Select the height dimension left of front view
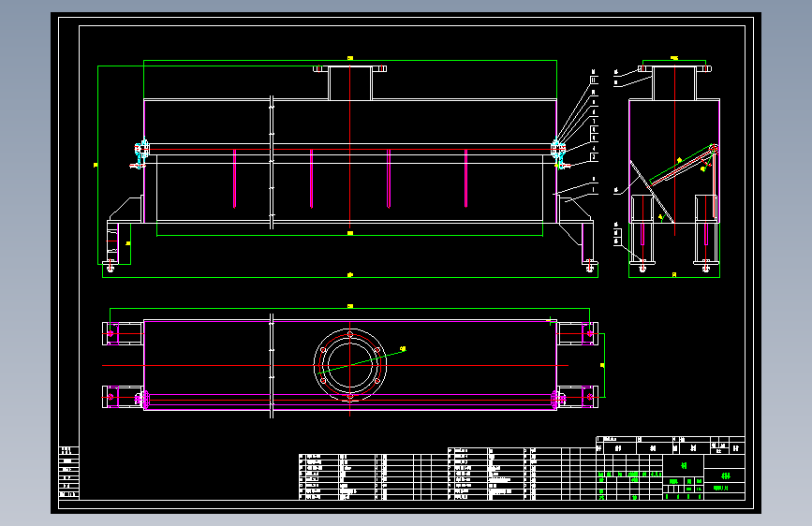 click(96, 165)
